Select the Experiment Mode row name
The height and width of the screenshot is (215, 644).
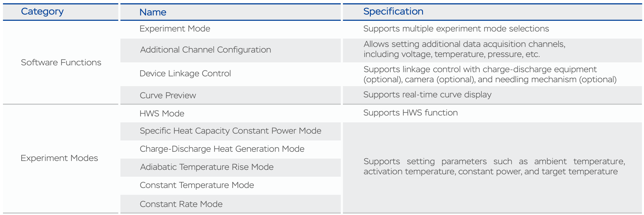click(175, 29)
